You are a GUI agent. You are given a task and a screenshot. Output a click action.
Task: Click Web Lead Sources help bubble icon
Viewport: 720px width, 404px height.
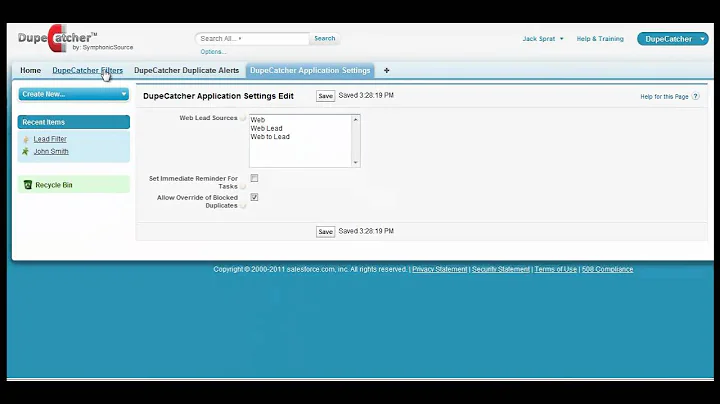(243, 118)
